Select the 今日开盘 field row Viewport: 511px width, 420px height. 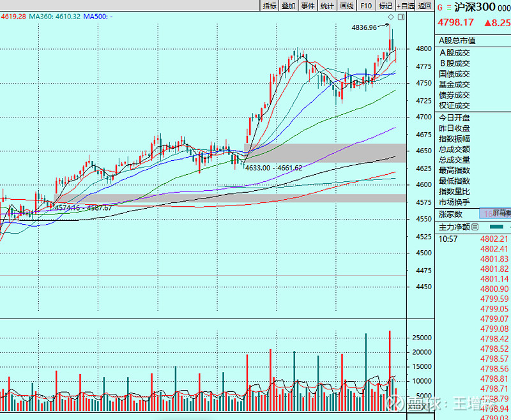tap(454, 118)
